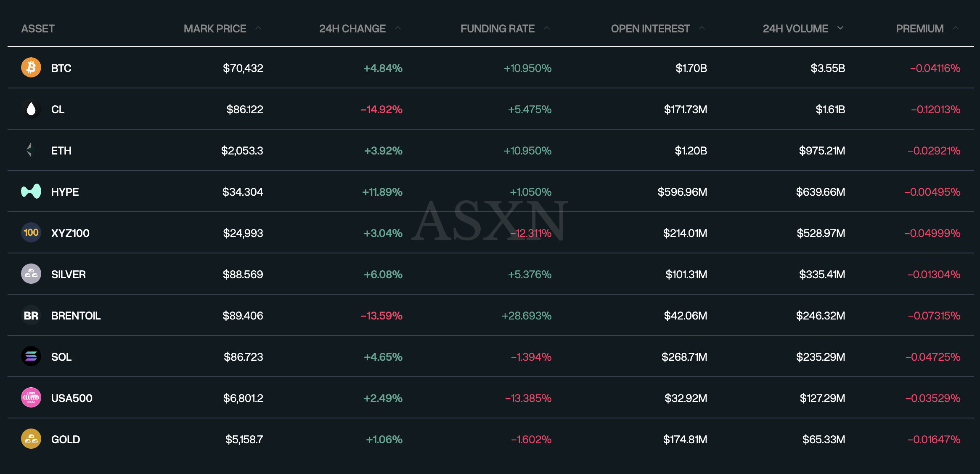Click the CL oil drop icon
980x474 pixels.
tap(31, 109)
